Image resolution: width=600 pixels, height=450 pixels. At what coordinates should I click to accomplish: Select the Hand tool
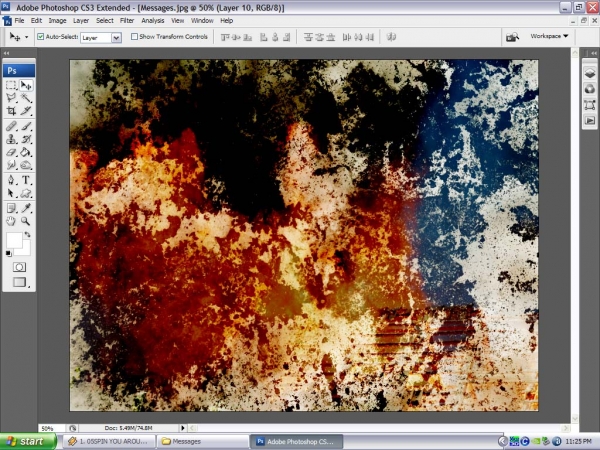(x=11, y=221)
